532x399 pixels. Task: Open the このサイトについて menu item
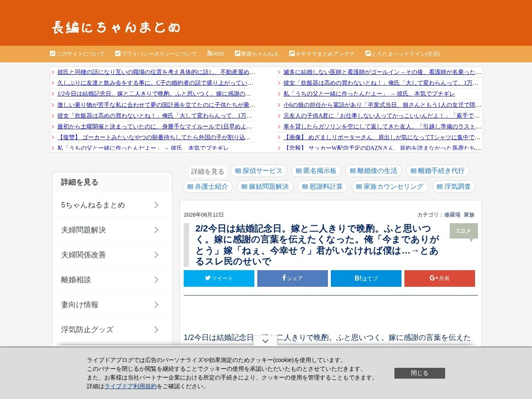[x=77, y=54]
